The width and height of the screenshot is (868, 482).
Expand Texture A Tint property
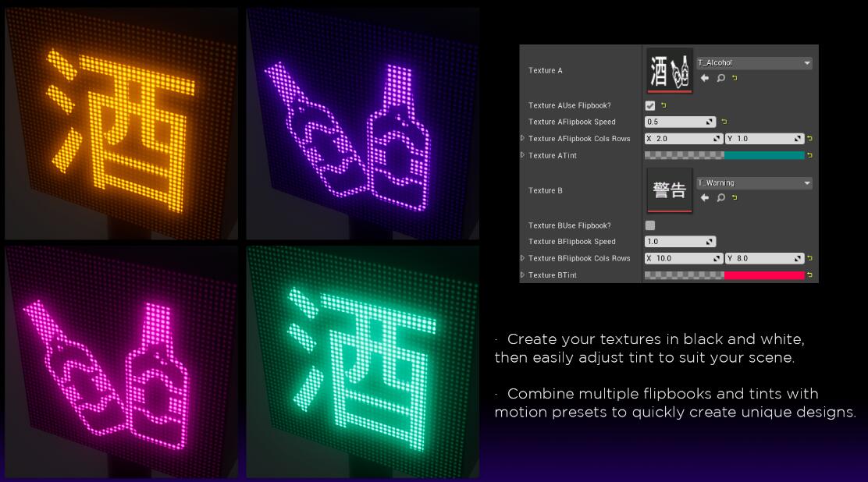[523, 155]
